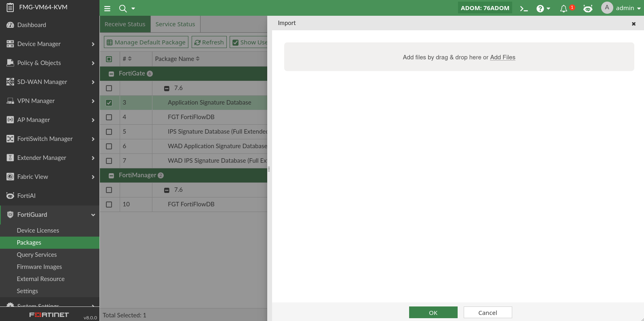Click the SD-WAN Manager sidebar icon
Viewport: 644px width, 321px height.
point(10,82)
